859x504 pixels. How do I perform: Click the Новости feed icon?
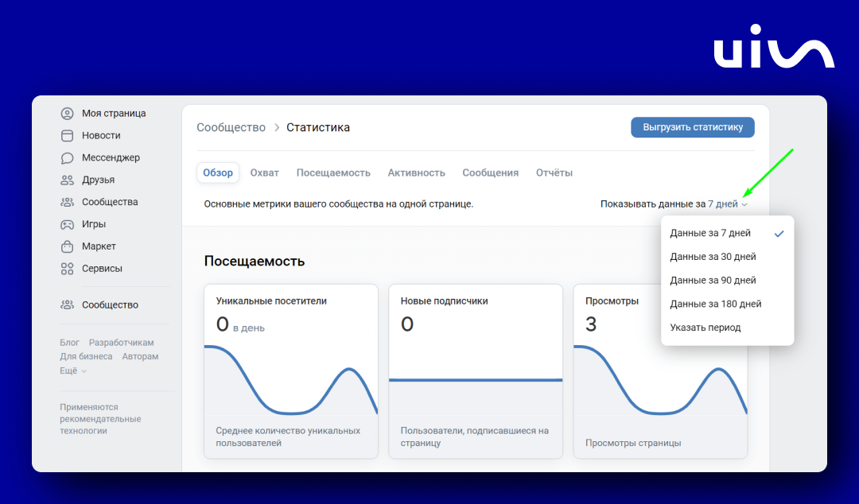pyautogui.click(x=67, y=135)
